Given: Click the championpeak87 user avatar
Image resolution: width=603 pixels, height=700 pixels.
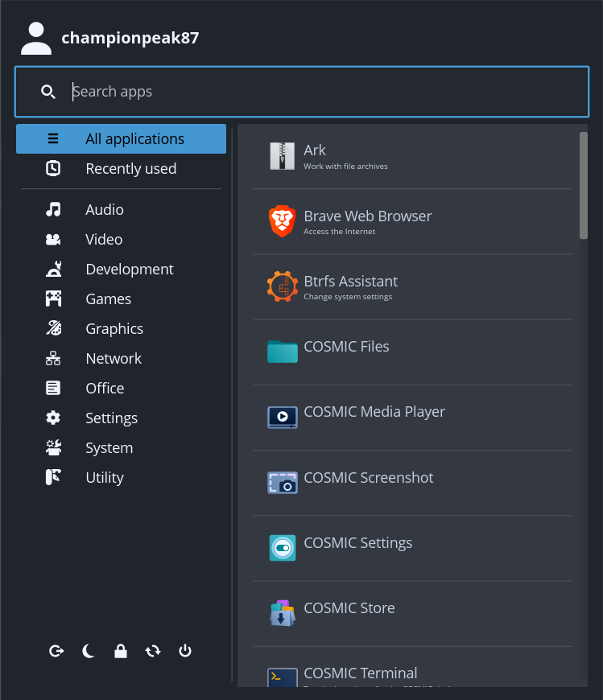Looking at the screenshot, I should point(36,39).
